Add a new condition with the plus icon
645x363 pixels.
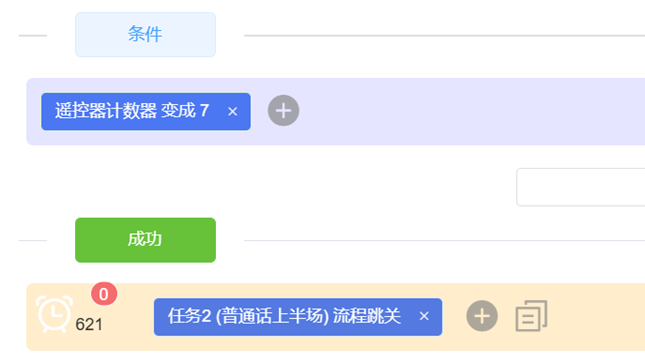pos(283,111)
